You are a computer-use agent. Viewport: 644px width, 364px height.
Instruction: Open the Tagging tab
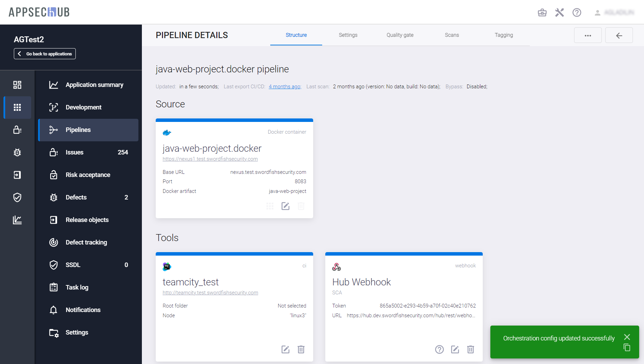(x=504, y=35)
